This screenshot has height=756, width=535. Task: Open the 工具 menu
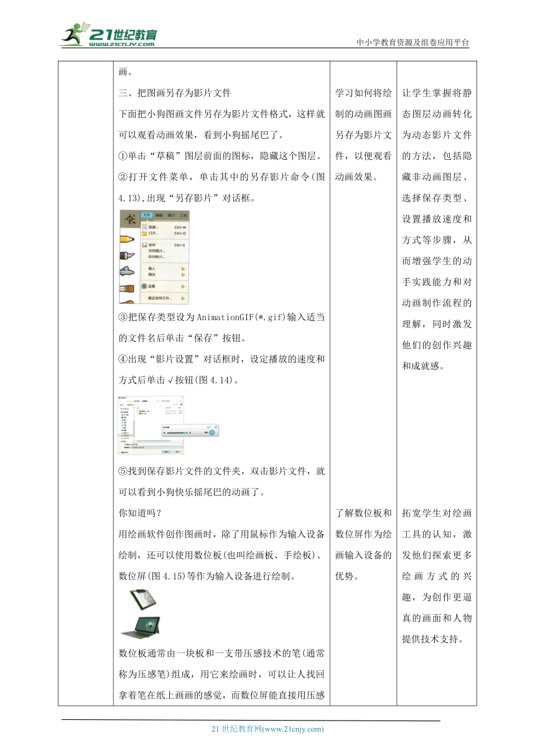pyautogui.click(x=184, y=215)
